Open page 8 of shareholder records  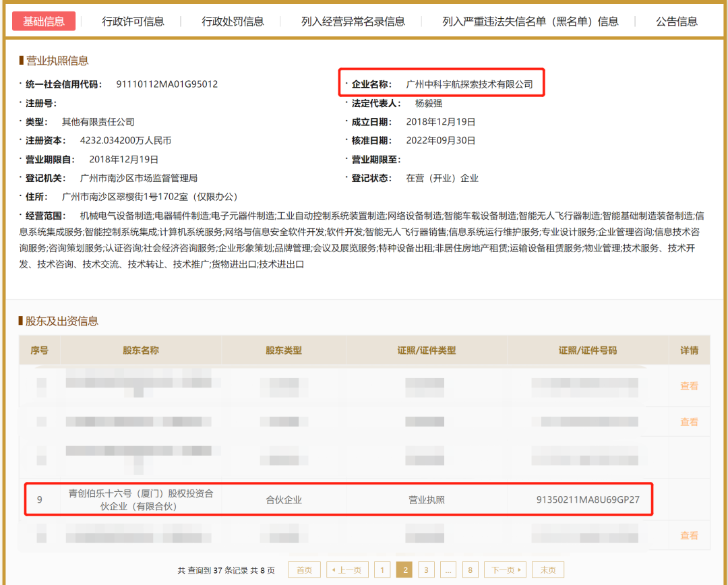[471, 569]
